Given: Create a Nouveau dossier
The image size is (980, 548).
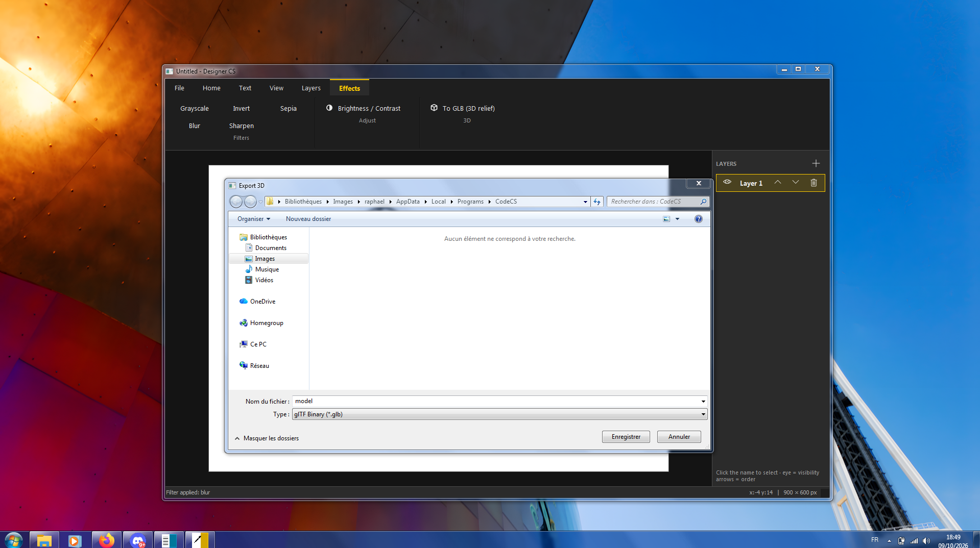Looking at the screenshot, I should click(x=308, y=219).
